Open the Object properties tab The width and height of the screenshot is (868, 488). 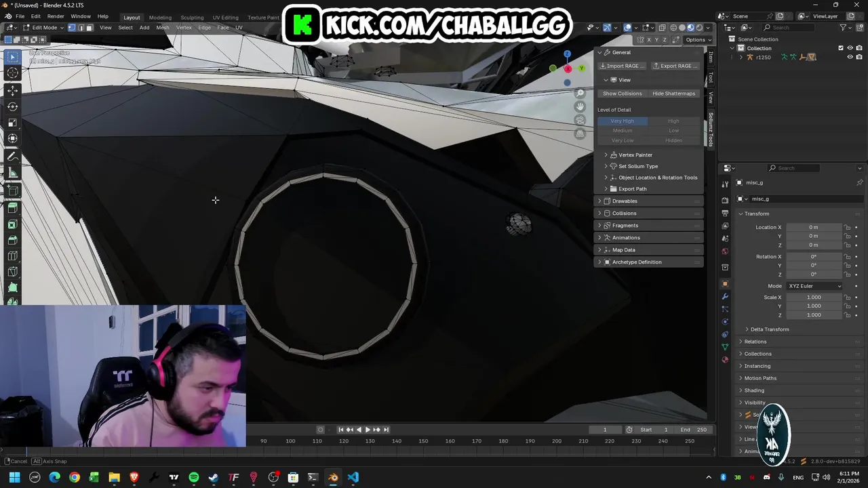coord(725,283)
